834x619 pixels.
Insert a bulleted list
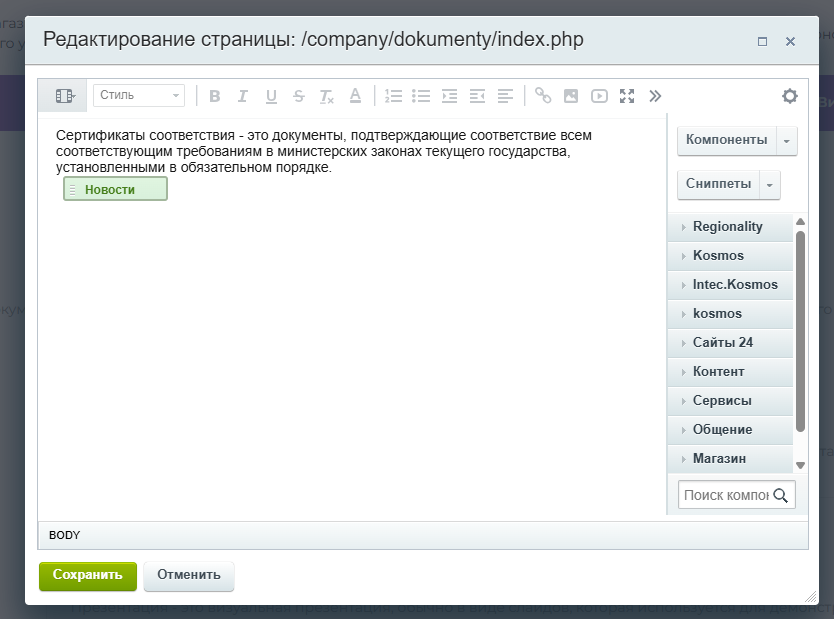click(x=421, y=96)
